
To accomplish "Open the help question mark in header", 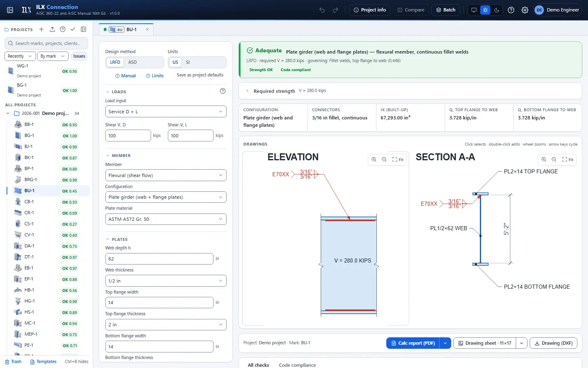I will pos(511,10).
